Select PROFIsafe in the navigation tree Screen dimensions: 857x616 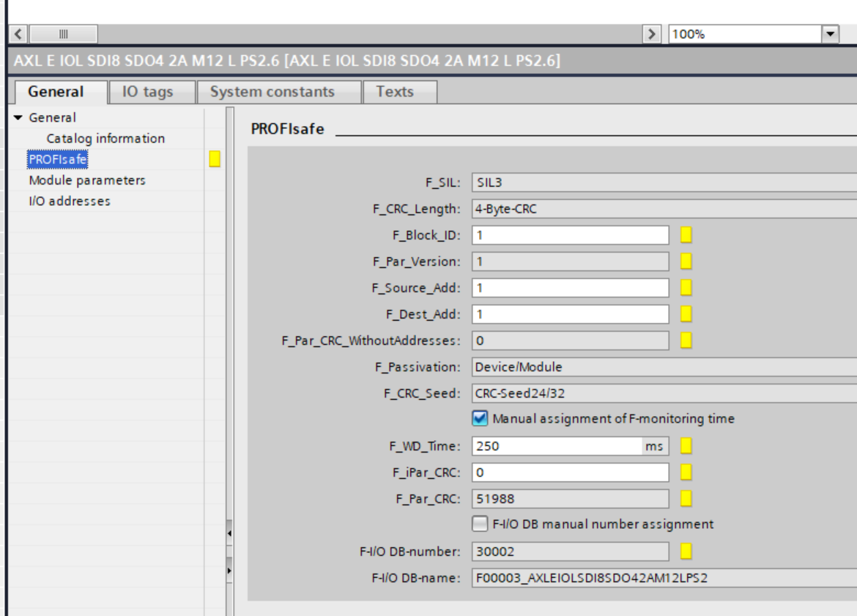tap(57, 160)
